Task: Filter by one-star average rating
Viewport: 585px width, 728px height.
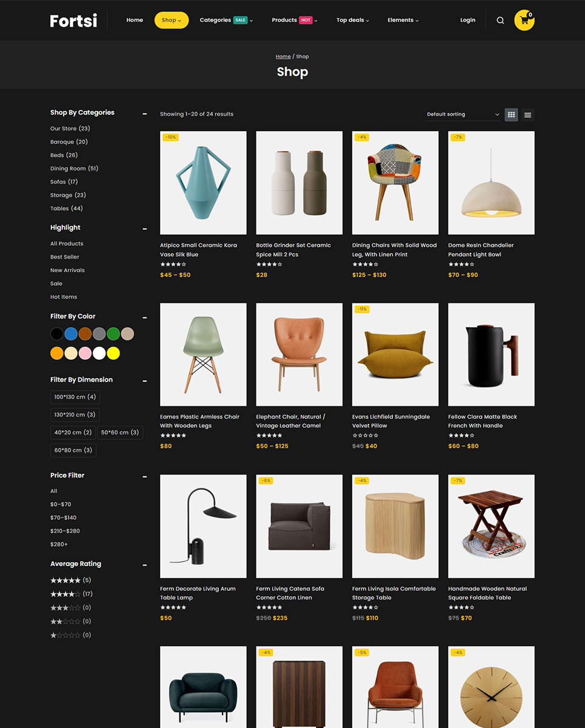Action: point(71,635)
